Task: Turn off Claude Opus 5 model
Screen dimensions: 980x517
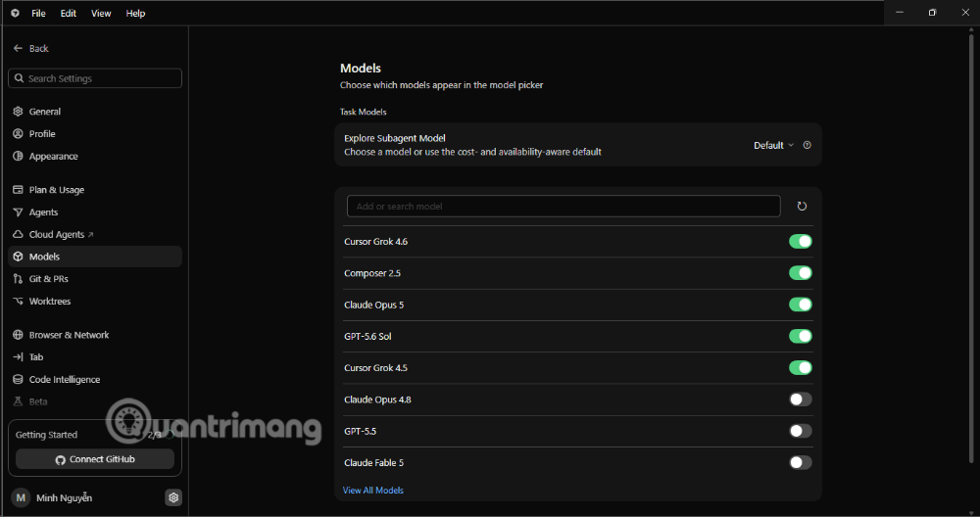Action: [800, 305]
